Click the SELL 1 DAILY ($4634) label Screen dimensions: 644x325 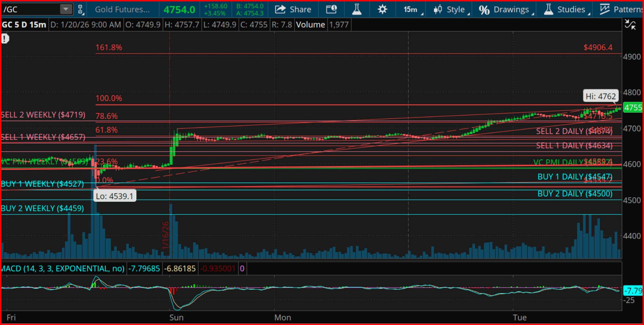[574, 146]
